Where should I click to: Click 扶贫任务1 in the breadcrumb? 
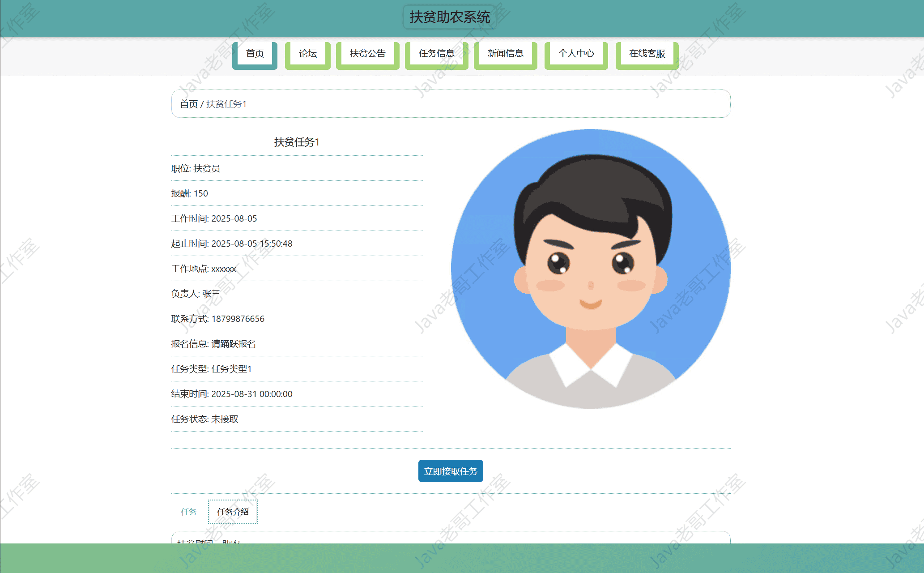(x=226, y=104)
